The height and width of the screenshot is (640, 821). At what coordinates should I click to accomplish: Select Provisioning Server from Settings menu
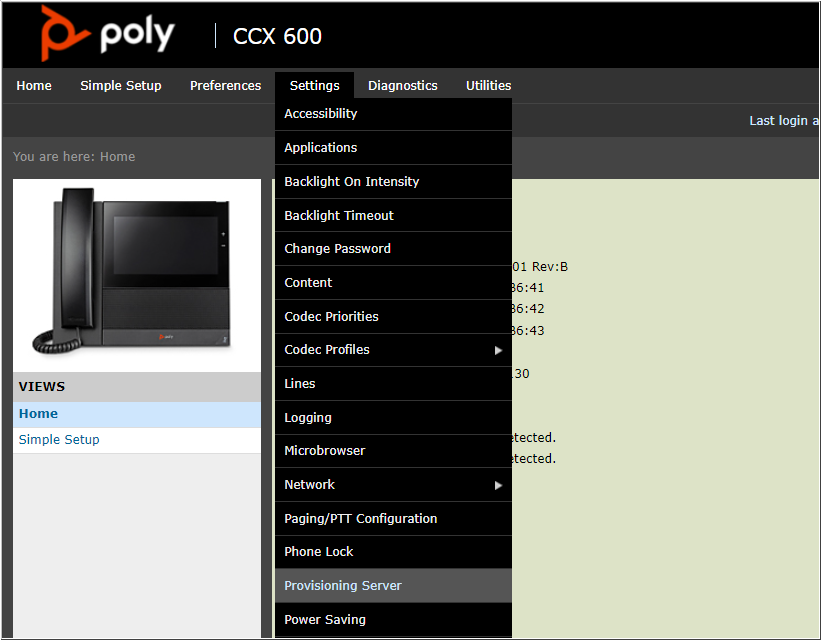pos(343,586)
